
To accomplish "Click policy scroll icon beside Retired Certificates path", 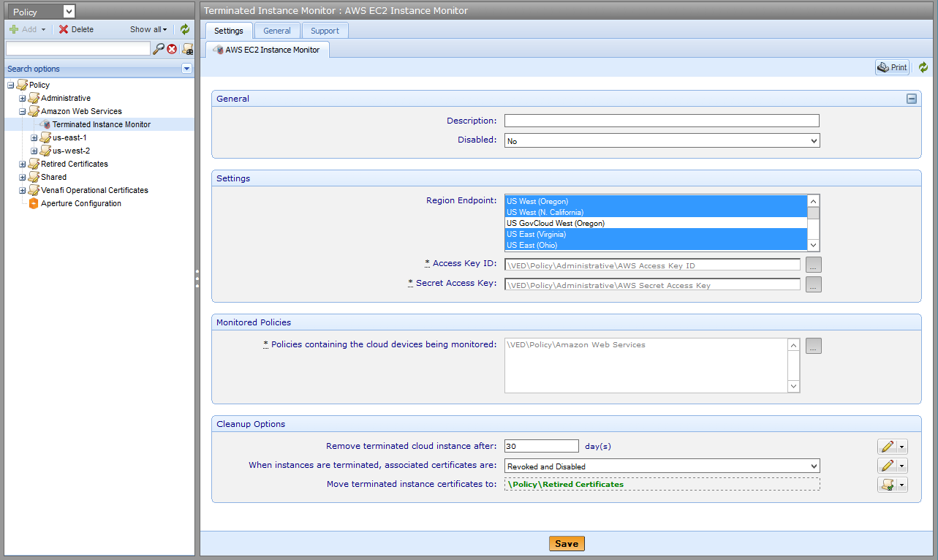I will tap(888, 485).
